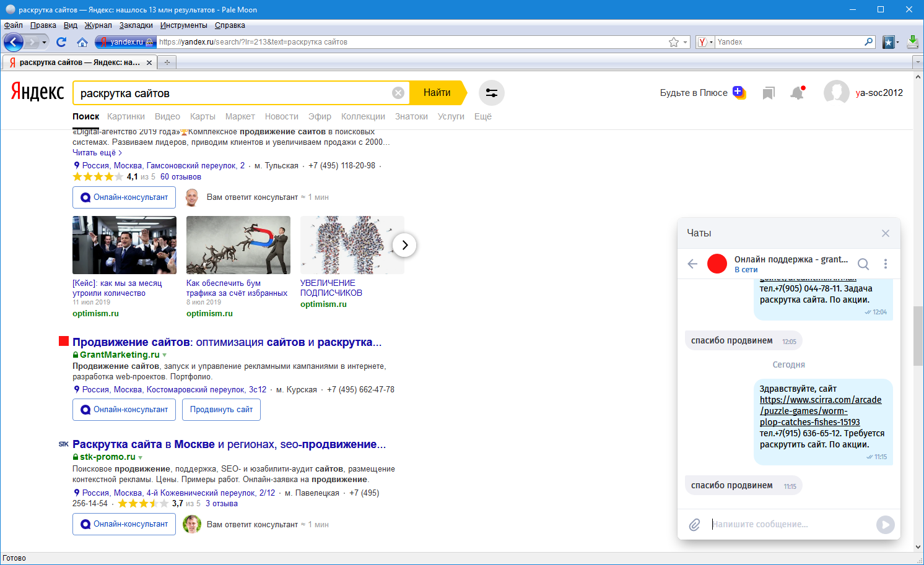Close the раскрутка сайтов browser tab
The image size is (924, 565).
coord(149,63)
